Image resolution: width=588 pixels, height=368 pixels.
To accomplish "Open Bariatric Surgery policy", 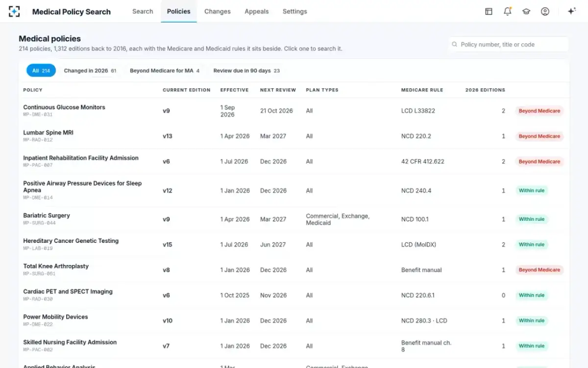I will tap(47, 215).
